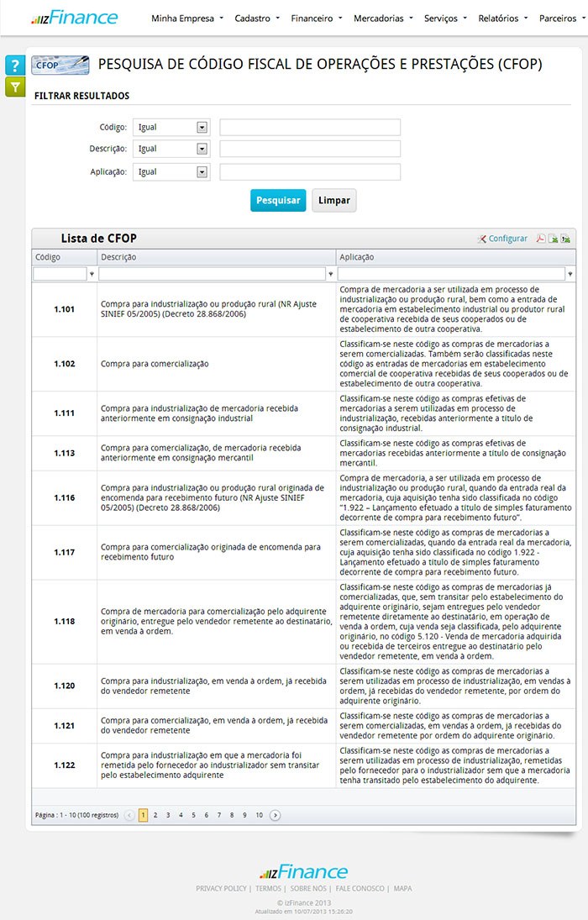Click the last export icon in list header
This screenshot has height=920, width=588.
(x=565, y=239)
